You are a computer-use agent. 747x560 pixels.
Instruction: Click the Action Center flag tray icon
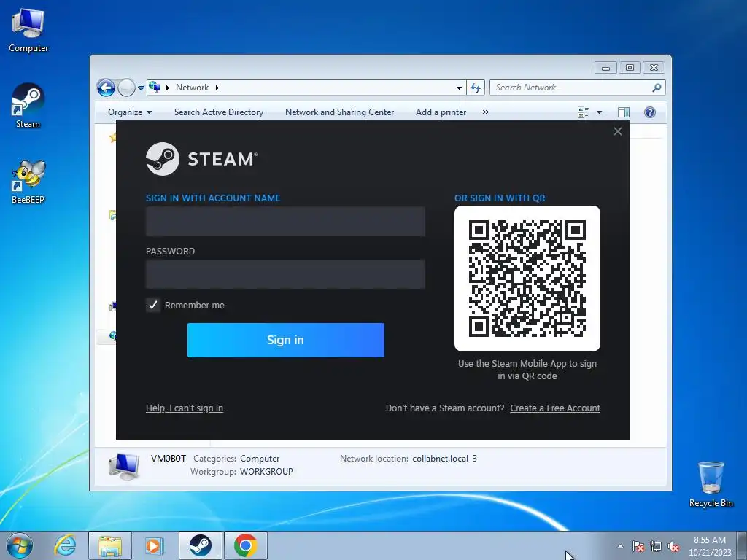pyautogui.click(x=638, y=547)
